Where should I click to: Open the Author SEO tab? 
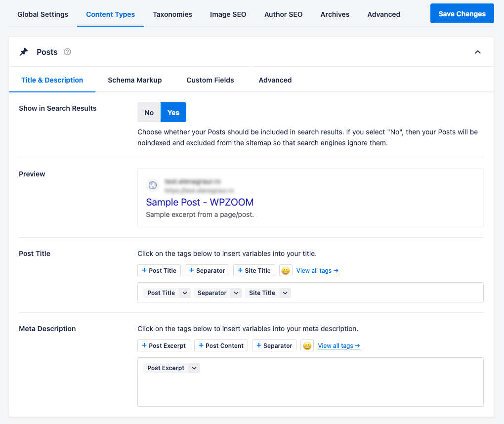pyautogui.click(x=283, y=14)
